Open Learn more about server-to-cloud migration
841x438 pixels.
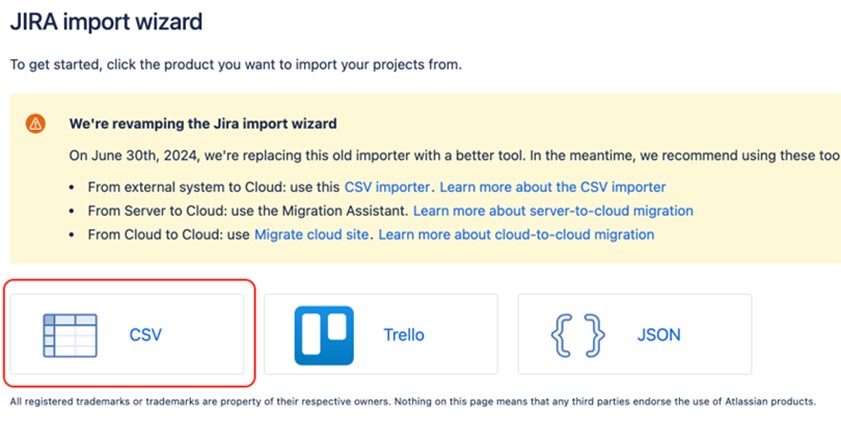tap(553, 211)
